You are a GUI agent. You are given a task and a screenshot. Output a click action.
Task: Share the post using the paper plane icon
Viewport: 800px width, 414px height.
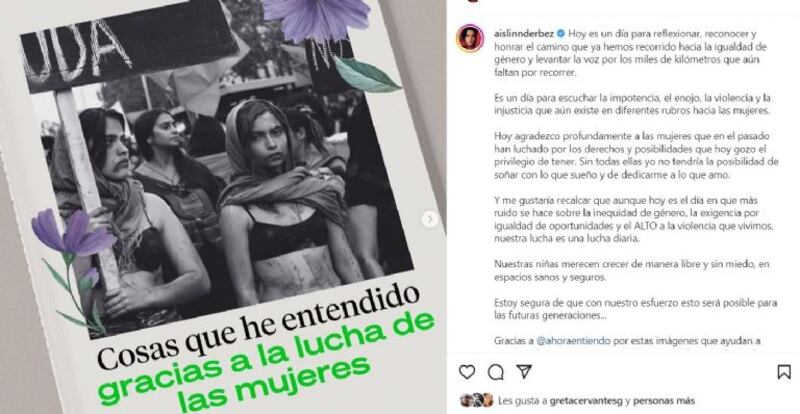524,372
